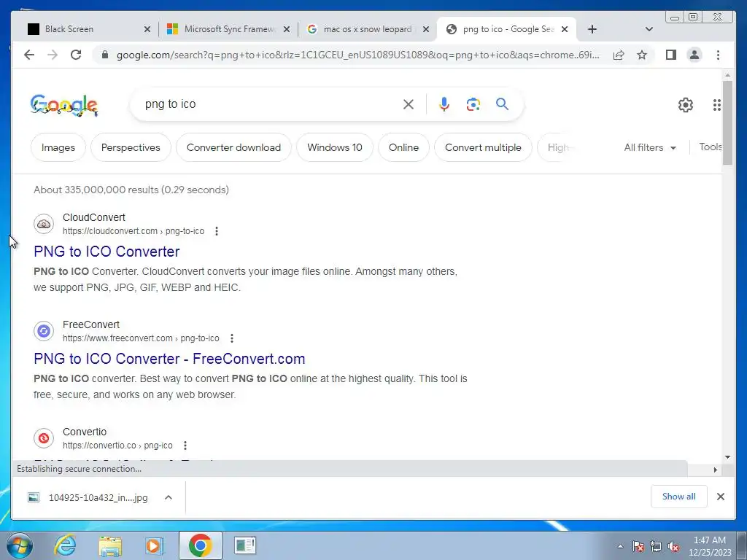Open Chrome three-dot menu
This screenshot has width=747, height=560.
click(718, 55)
